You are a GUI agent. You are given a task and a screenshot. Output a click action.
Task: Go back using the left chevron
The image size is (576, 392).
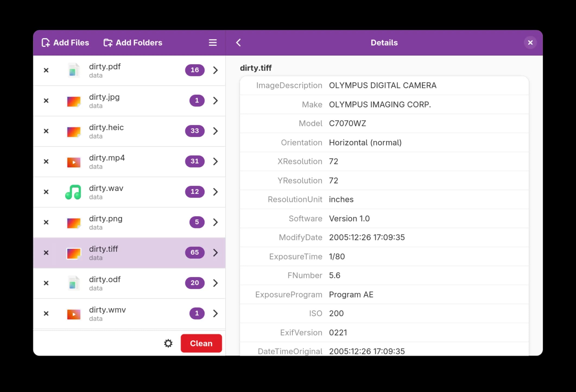click(x=238, y=43)
